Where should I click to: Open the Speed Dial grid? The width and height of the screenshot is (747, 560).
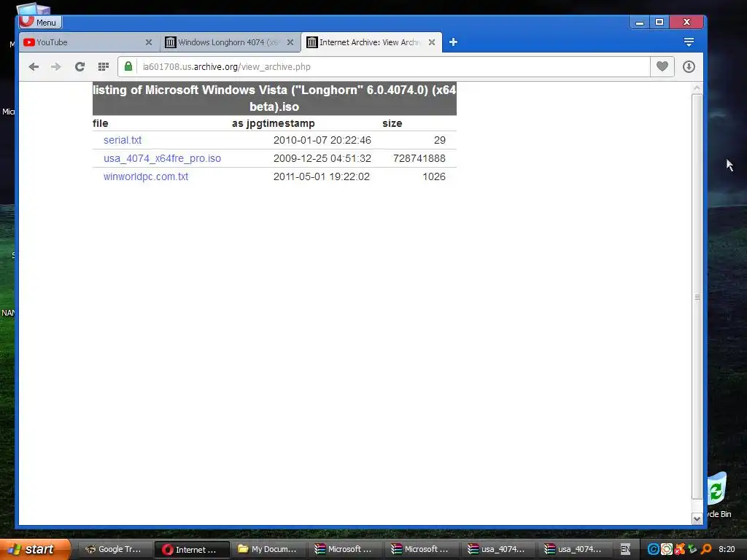[104, 66]
